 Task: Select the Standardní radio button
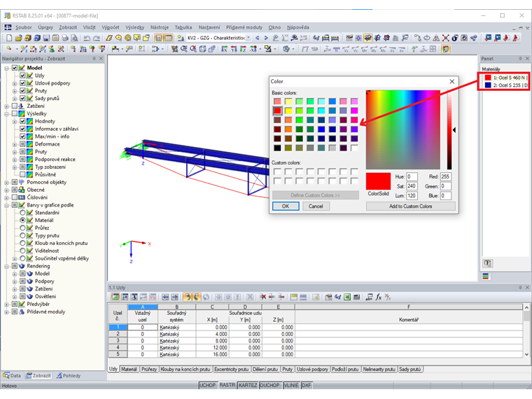[22, 213]
